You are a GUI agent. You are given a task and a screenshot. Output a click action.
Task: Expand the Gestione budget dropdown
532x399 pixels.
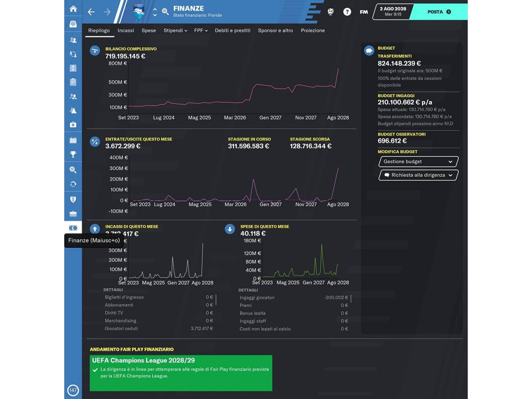418,162
